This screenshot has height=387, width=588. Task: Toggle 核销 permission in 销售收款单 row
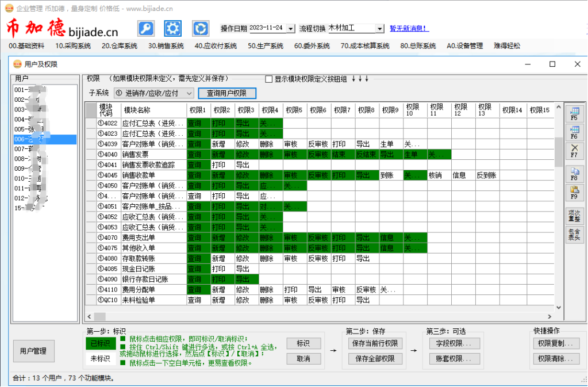pos(439,175)
